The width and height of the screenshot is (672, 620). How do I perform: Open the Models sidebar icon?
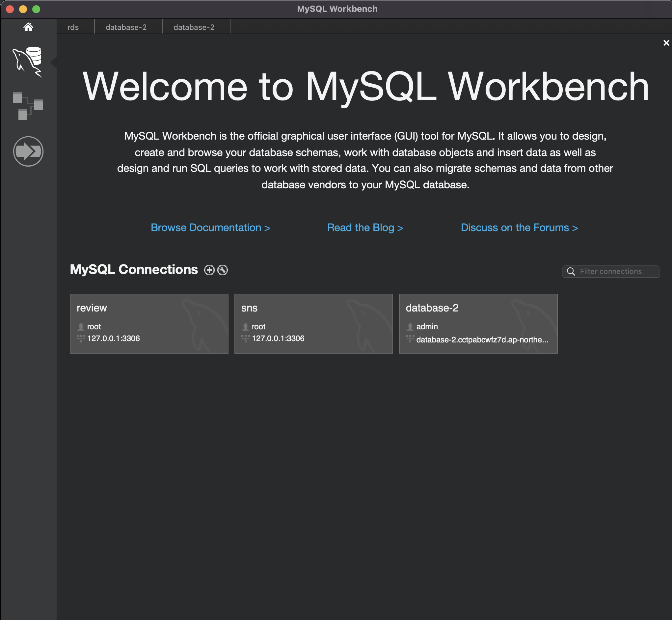click(28, 106)
